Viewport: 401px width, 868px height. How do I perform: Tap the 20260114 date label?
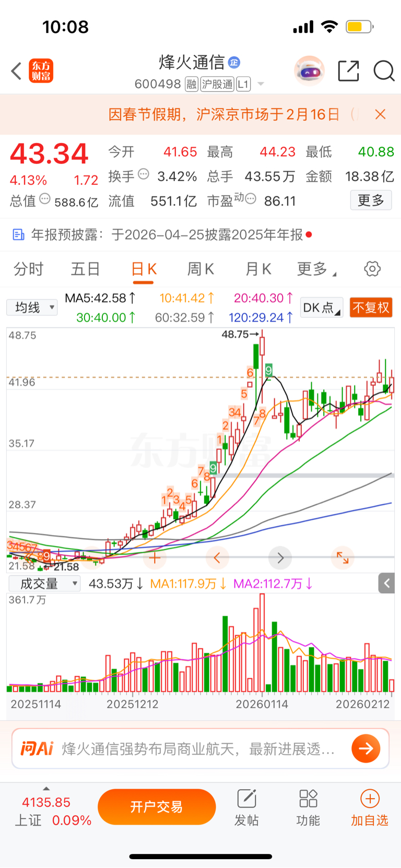262,704
